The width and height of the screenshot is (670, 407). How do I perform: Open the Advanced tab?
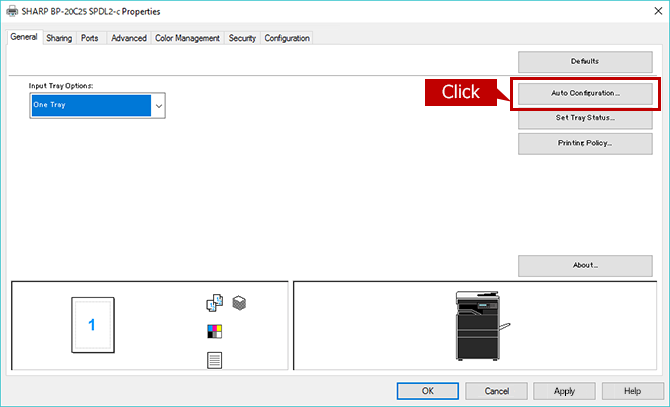[129, 38]
